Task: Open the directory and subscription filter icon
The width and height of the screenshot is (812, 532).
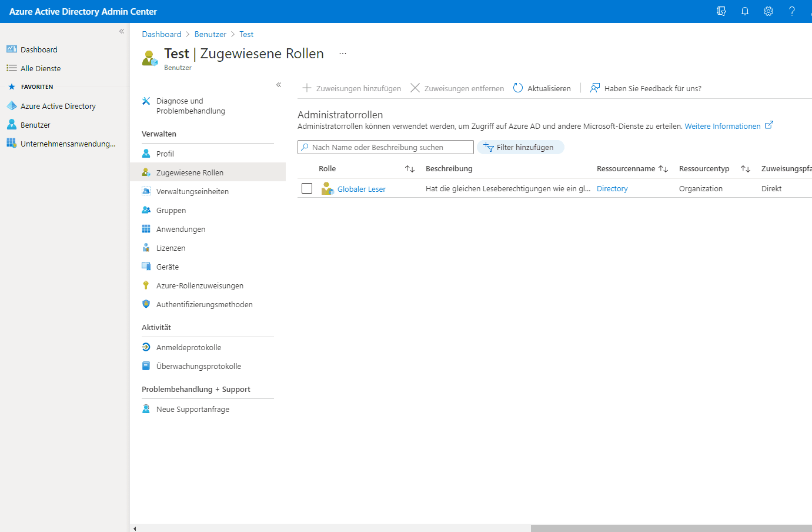Action: (721, 11)
